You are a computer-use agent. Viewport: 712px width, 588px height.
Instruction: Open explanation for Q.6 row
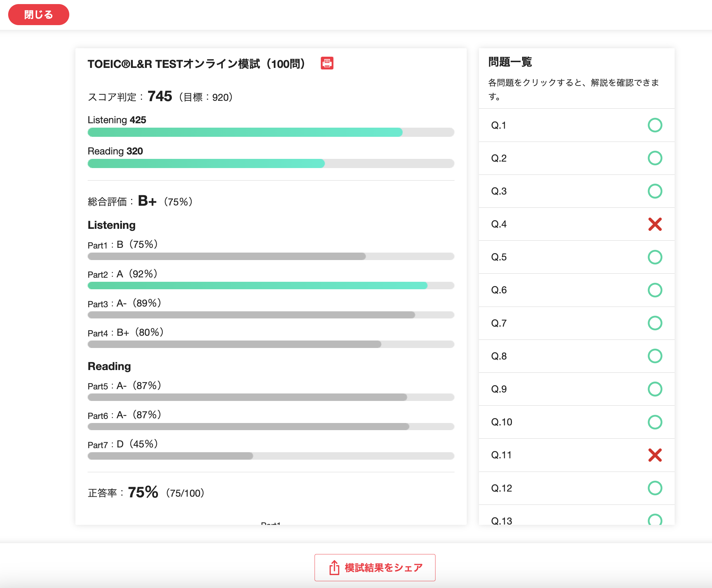tap(577, 290)
